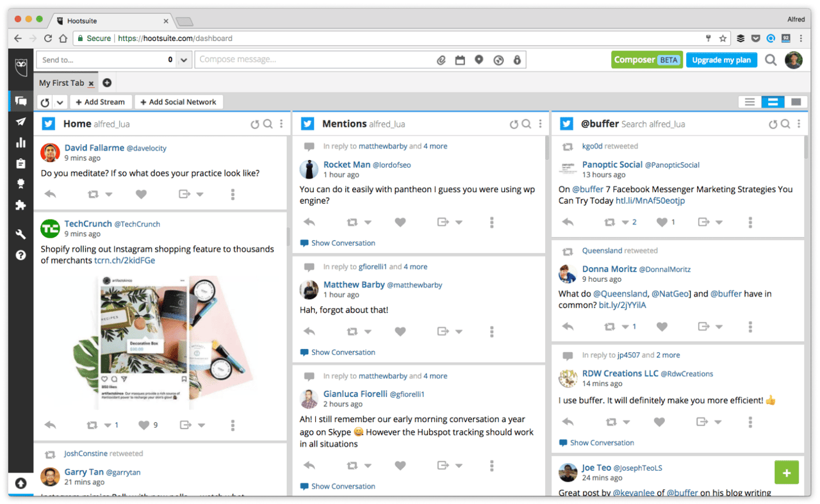Refresh the Home stream
Screen dimensions: 820x504
[x=255, y=124]
